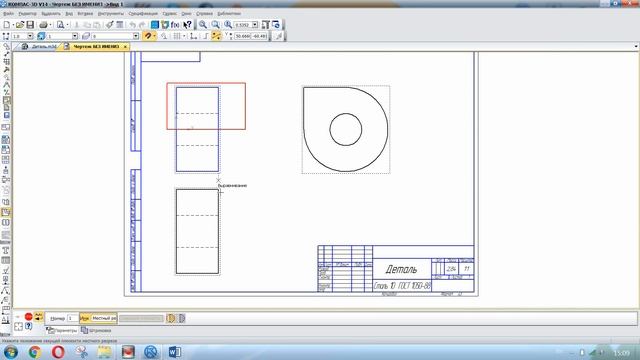Create a new document with the New icon
The width and height of the screenshot is (640, 360).
click(x=6, y=25)
